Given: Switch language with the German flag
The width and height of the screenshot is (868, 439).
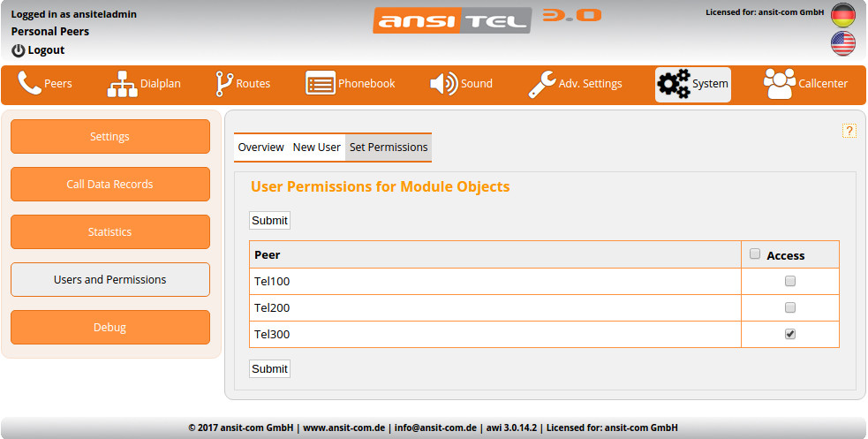Looking at the screenshot, I should (x=843, y=16).
